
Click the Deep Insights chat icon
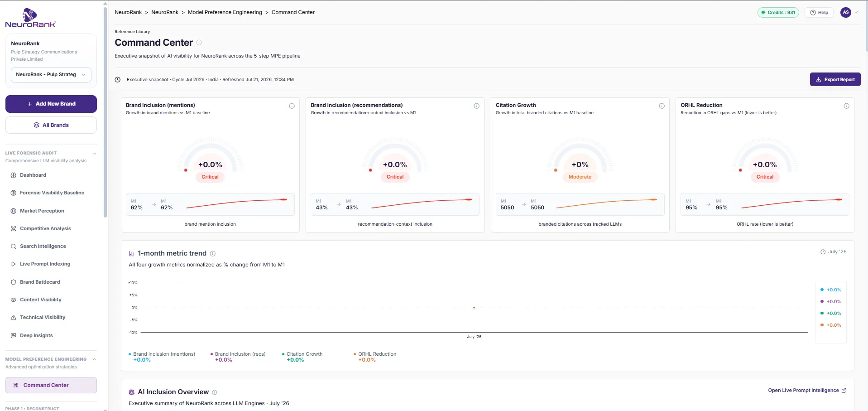[x=14, y=336]
